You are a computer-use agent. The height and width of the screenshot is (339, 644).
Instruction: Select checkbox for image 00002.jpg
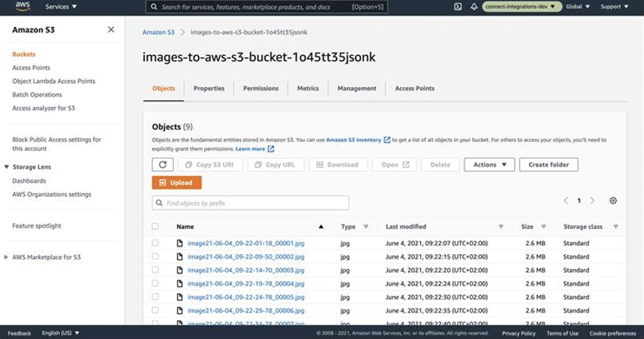tap(155, 256)
